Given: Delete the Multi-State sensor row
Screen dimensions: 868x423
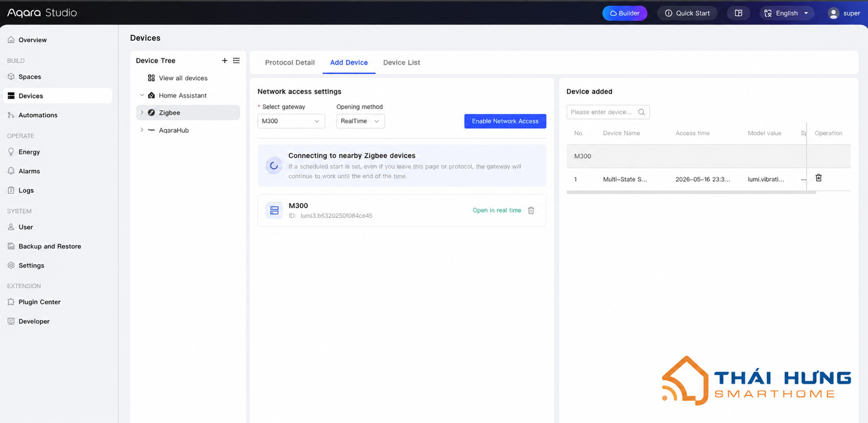Looking at the screenshot, I should point(819,178).
